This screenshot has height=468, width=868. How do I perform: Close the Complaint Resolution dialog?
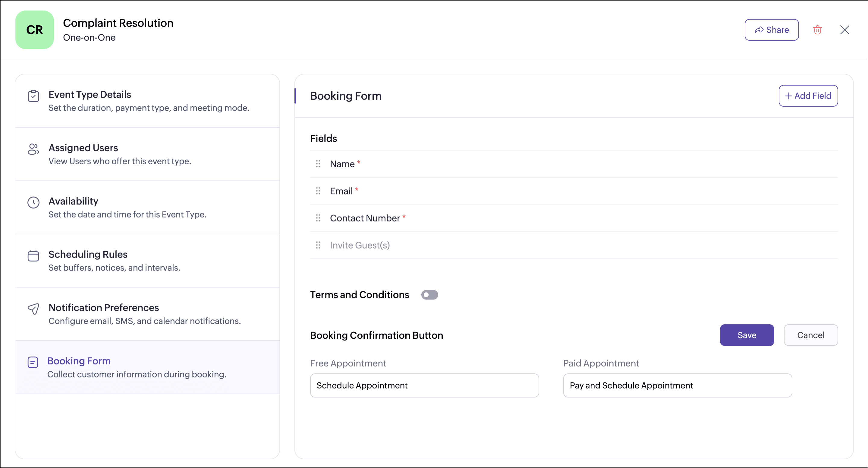pyautogui.click(x=844, y=30)
